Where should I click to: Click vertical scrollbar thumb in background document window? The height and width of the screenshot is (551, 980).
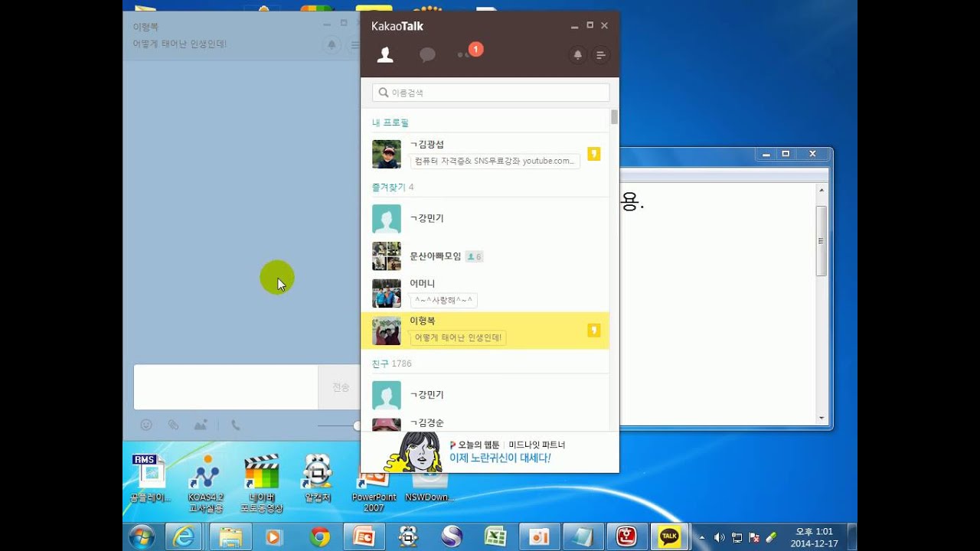tap(822, 240)
